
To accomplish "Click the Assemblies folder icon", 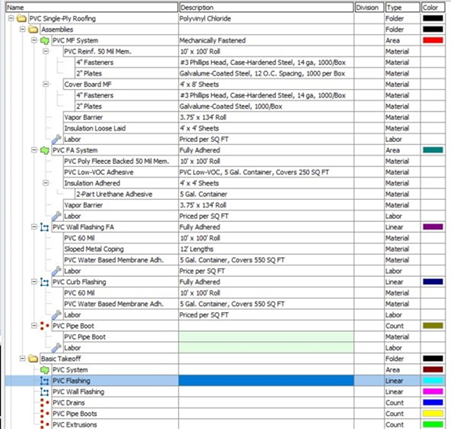I will [x=33, y=29].
